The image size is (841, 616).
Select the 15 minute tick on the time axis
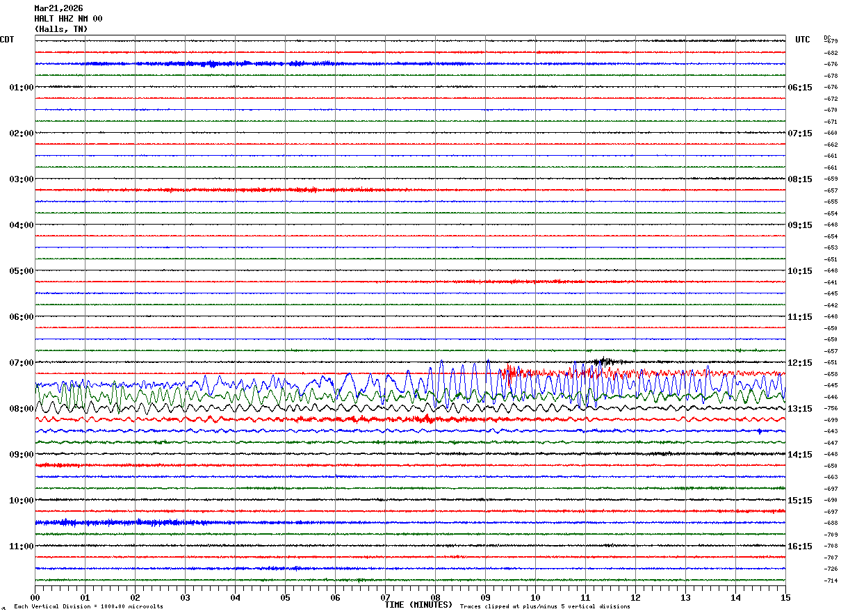[785, 598]
